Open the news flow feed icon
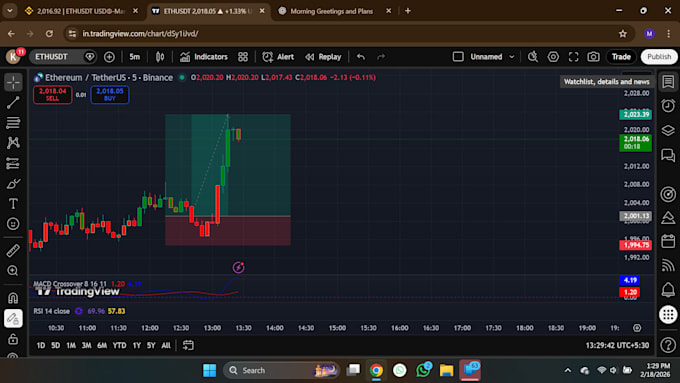Screen dimensions: 680x383 coord(668,265)
